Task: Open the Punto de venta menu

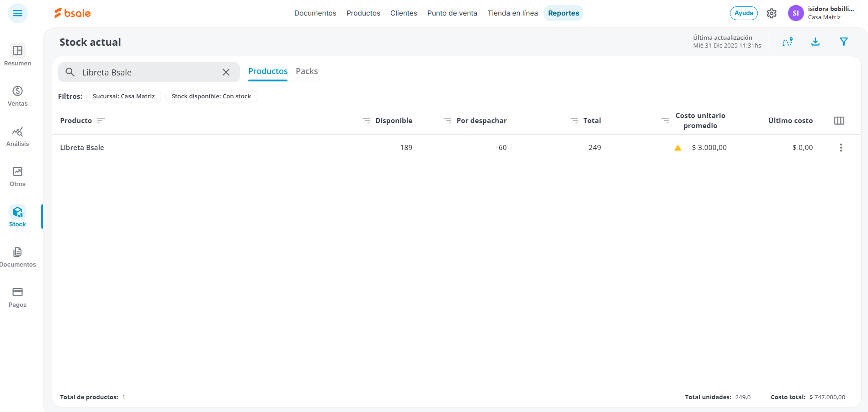Action: click(452, 13)
